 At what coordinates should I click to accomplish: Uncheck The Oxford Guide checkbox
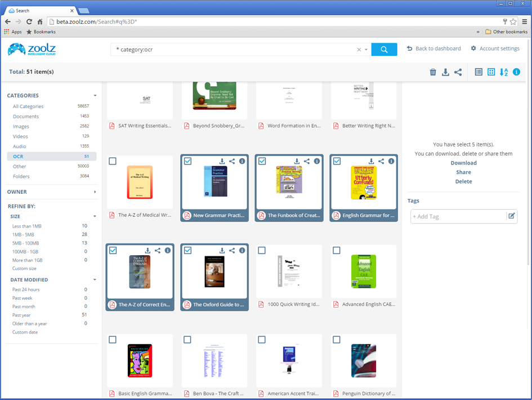[x=187, y=250]
